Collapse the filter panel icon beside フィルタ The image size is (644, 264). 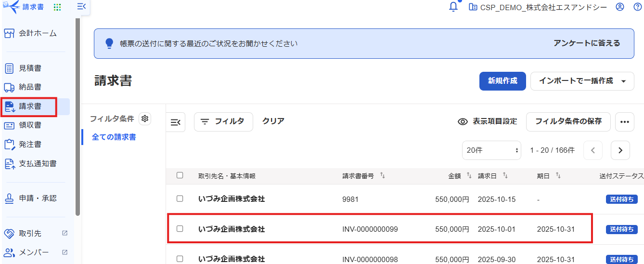176,122
